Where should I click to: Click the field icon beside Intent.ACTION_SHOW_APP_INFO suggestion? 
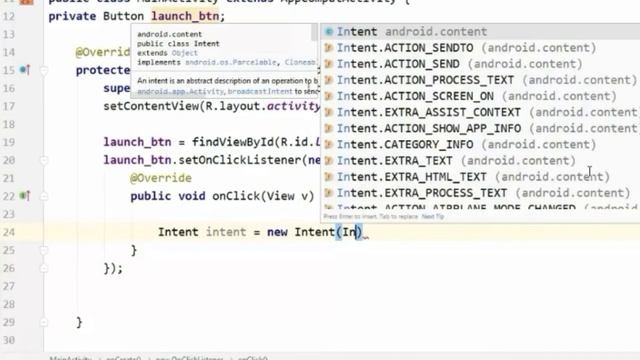pos(329,129)
